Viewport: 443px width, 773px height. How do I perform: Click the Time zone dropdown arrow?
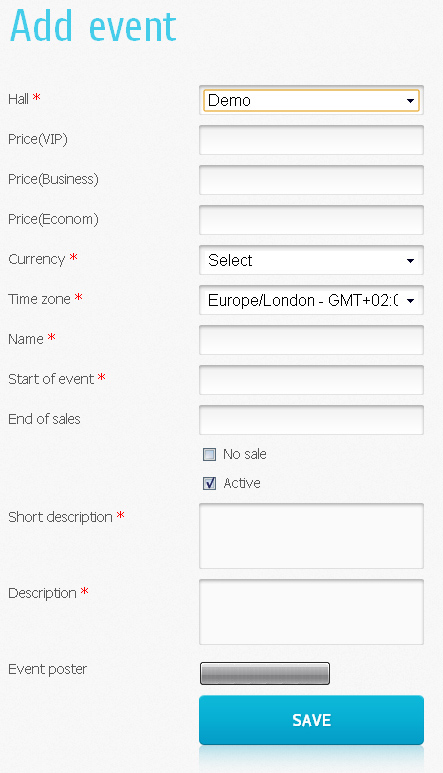pyautogui.click(x=410, y=300)
